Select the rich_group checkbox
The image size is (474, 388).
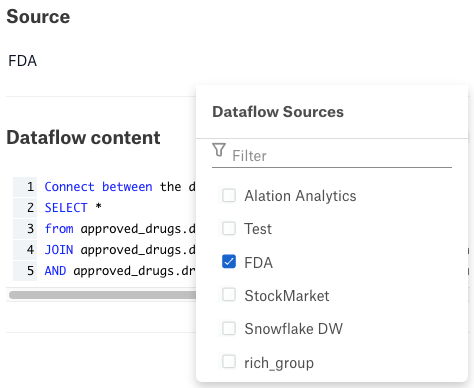[229, 362]
